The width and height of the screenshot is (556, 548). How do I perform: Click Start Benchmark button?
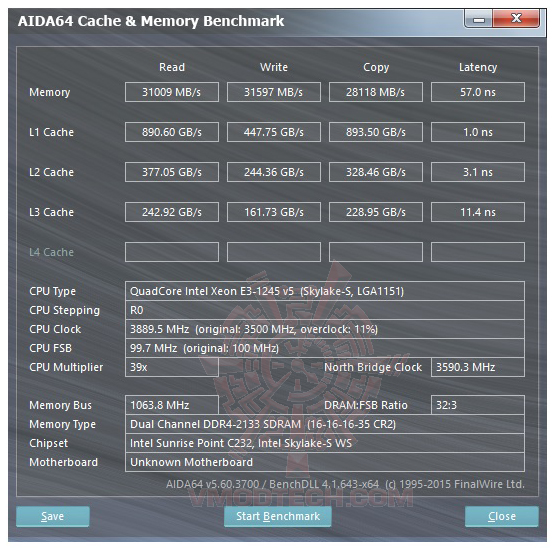pos(278,516)
